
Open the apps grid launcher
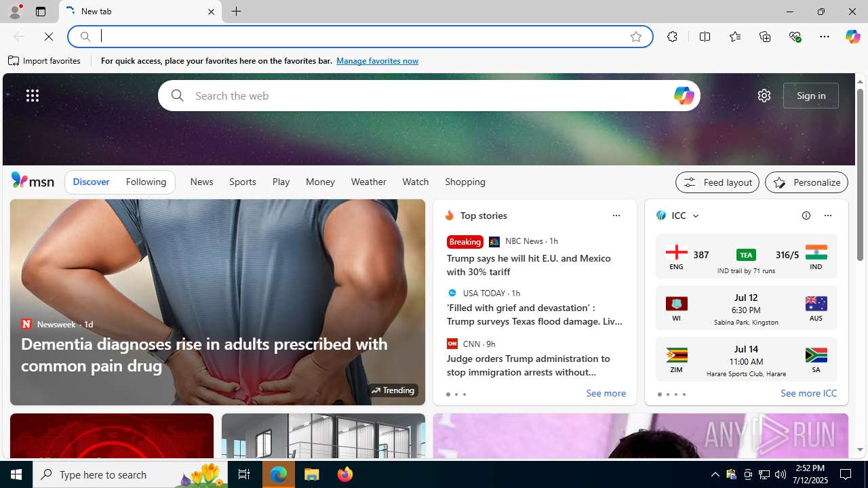(x=32, y=96)
